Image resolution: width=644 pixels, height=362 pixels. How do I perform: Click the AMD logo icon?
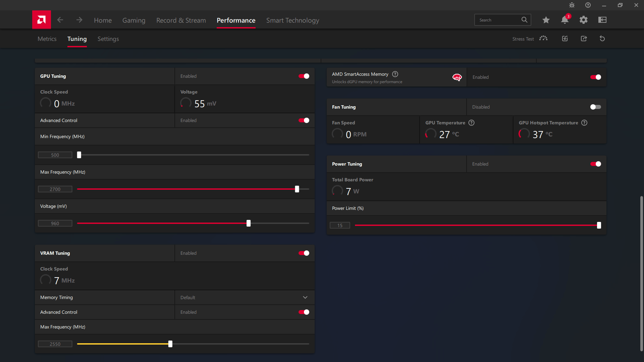point(42,20)
